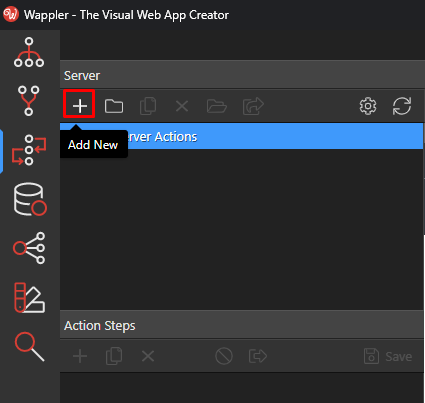
Task: Open the Database Manager icon
Action: point(30,199)
